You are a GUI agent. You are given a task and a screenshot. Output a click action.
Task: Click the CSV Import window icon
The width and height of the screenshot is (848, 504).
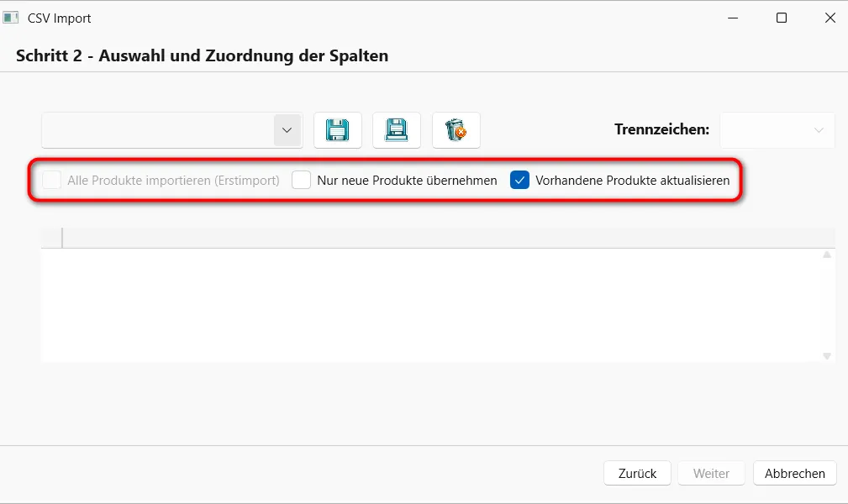point(11,18)
